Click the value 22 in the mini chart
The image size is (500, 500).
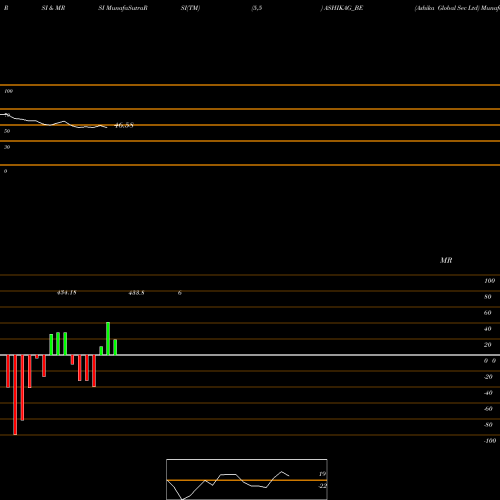click(322, 486)
